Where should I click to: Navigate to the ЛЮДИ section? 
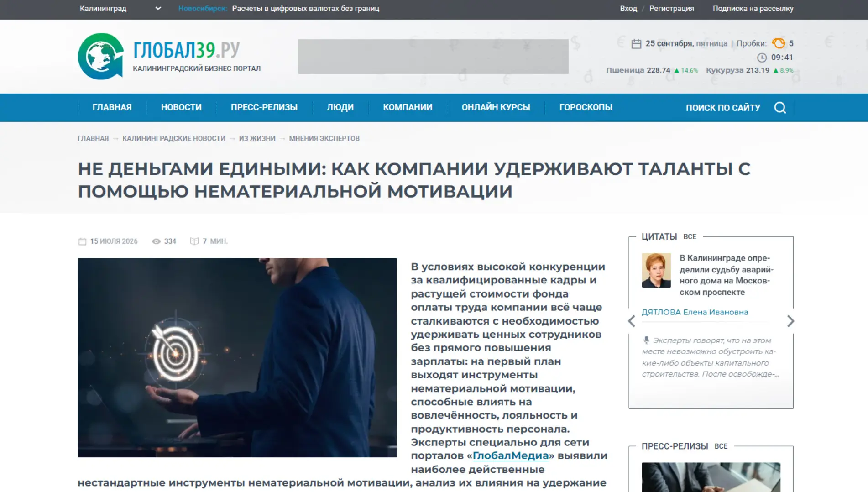click(340, 107)
